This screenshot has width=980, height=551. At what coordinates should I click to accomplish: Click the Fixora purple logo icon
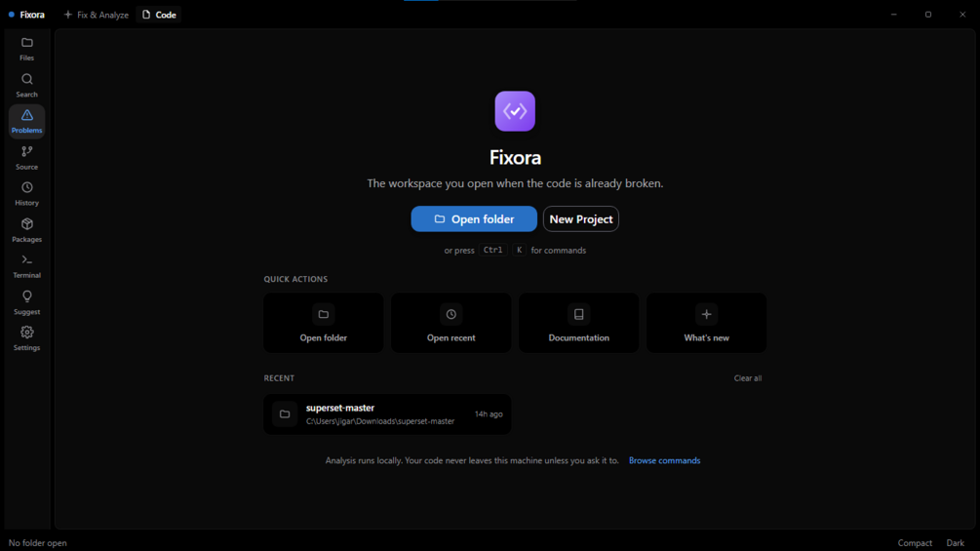click(515, 111)
